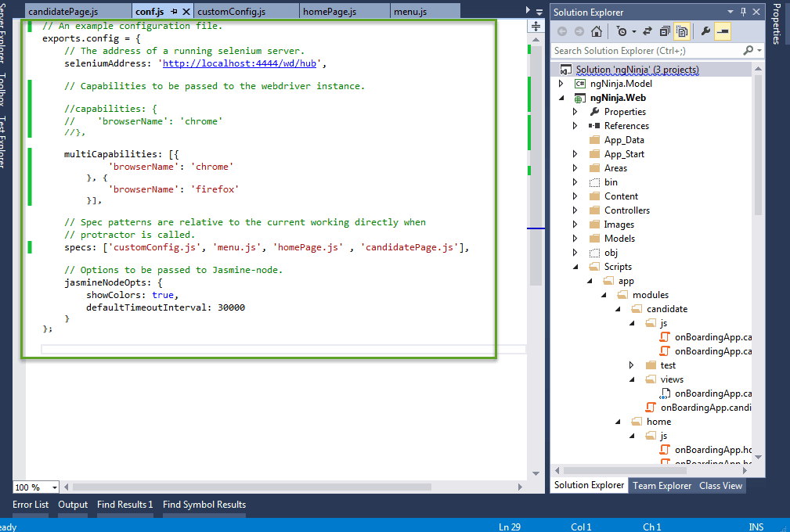This screenshot has height=532, width=790.
Task: Toggle Preview Selected Items button
Action: [x=723, y=31]
